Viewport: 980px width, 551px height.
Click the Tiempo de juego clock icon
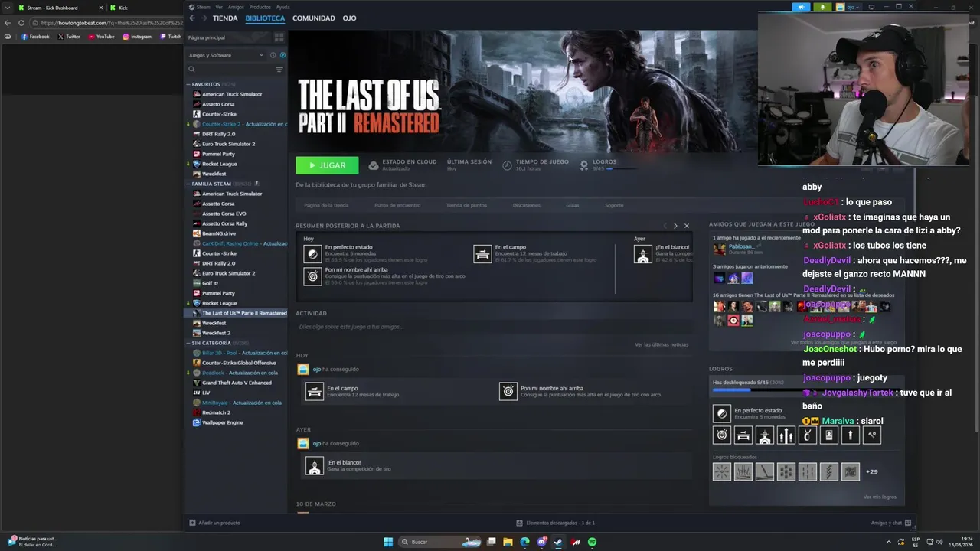click(508, 165)
